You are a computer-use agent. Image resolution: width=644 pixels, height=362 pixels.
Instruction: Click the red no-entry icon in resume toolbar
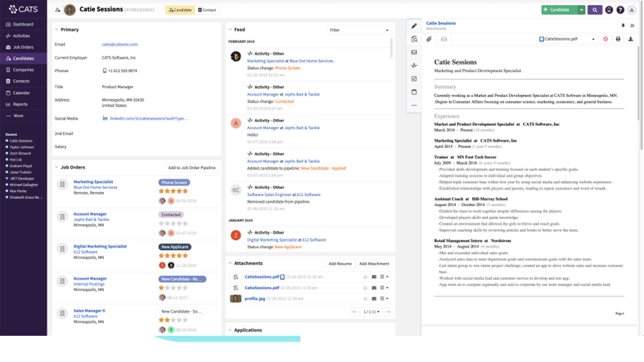click(605, 39)
